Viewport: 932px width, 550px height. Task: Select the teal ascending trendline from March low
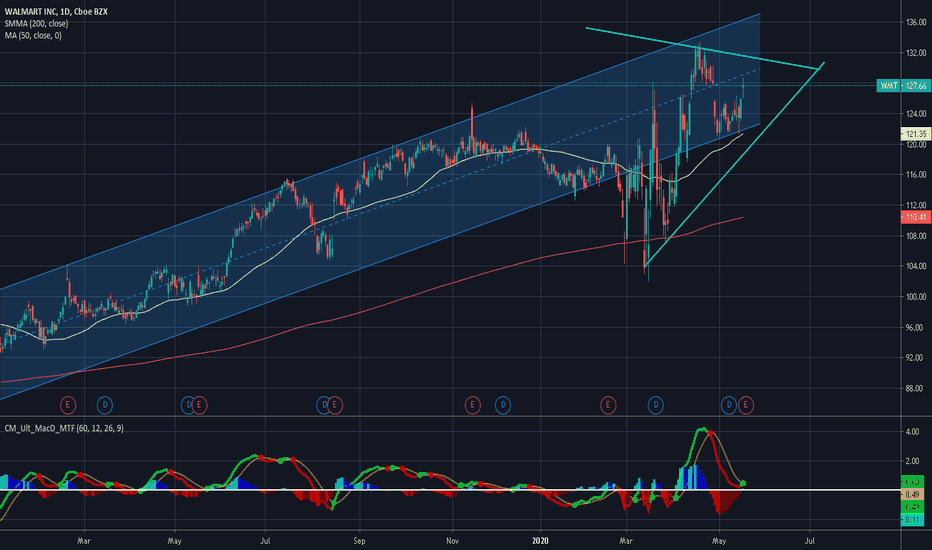[734, 164]
